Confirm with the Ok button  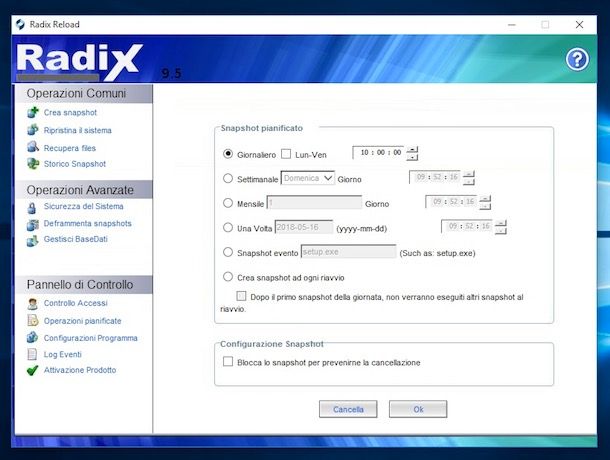[x=418, y=409]
